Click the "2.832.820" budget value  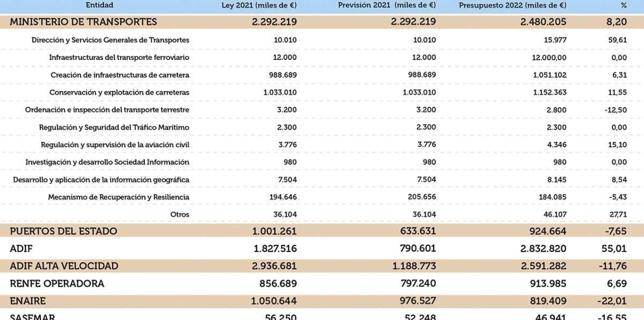pos(544,249)
